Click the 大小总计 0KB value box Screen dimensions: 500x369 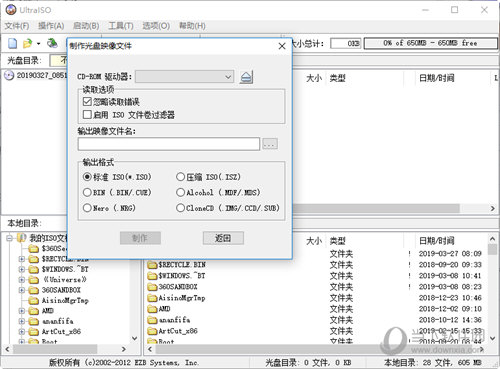point(346,43)
